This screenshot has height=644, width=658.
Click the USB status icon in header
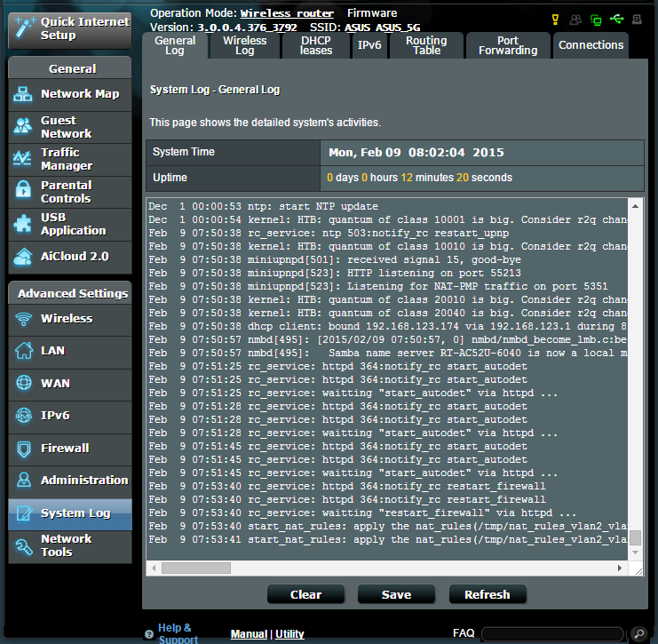point(616,19)
